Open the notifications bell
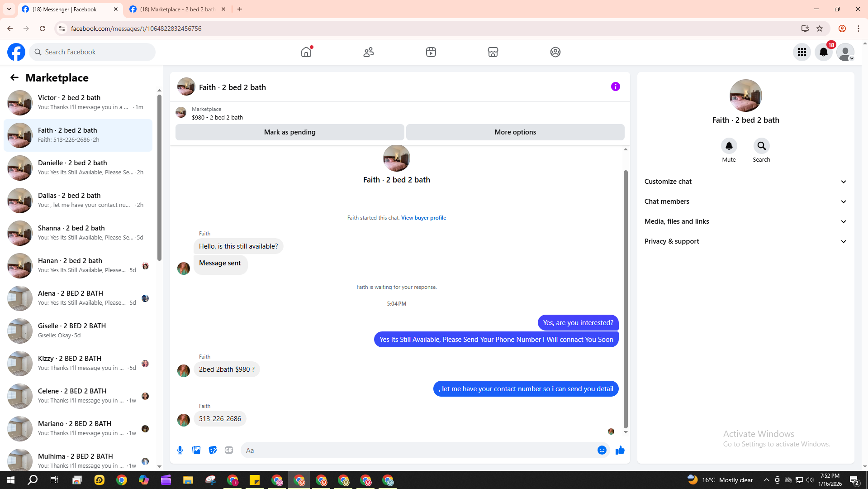The image size is (868, 489). pos(824,52)
